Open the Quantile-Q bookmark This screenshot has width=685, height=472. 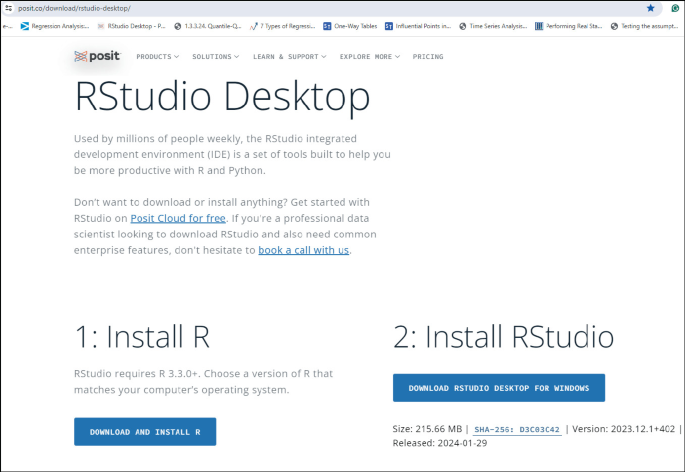click(x=208, y=26)
